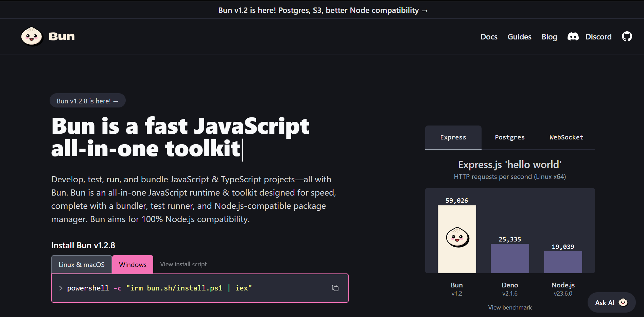Screen dimensions: 644x317
Task: Open the View benchmark link
Action: (510, 307)
